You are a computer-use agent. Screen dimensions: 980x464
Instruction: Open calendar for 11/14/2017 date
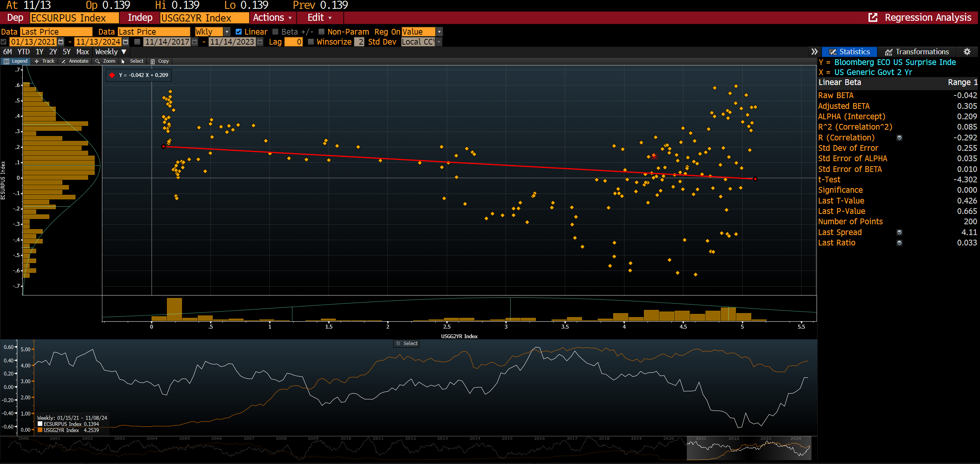(195, 42)
